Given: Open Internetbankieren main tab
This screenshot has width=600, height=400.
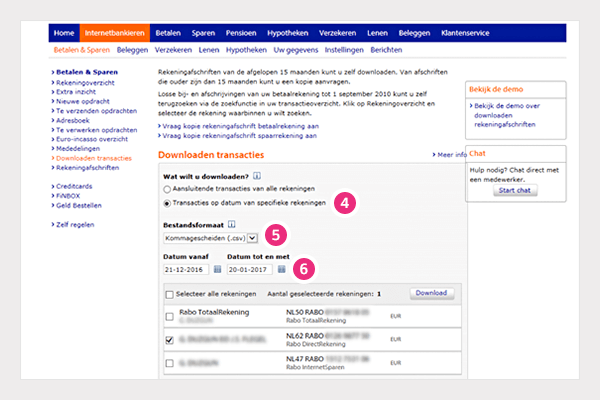Looking at the screenshot, I should coord(114,33).
